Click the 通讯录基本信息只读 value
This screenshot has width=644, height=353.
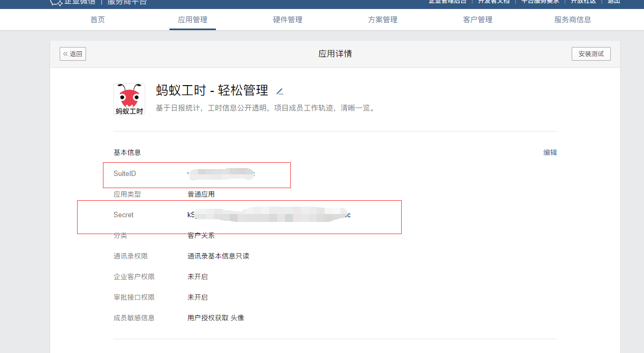click(x=218, y=256)
